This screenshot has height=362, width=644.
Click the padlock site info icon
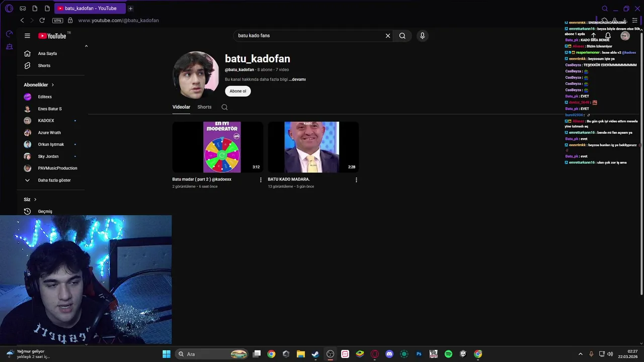pyautogui.click(x=70, y=20)
